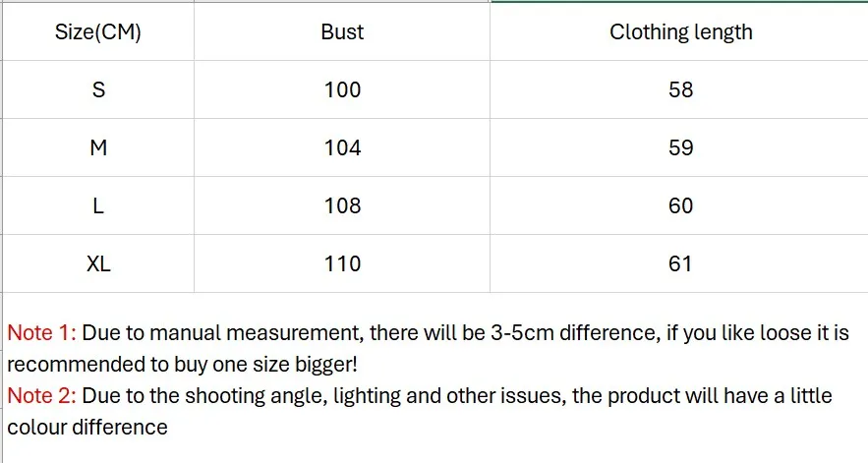The image size is (868, 463).
Task: Click the shooting angle note text
Action: click(420, 412)
